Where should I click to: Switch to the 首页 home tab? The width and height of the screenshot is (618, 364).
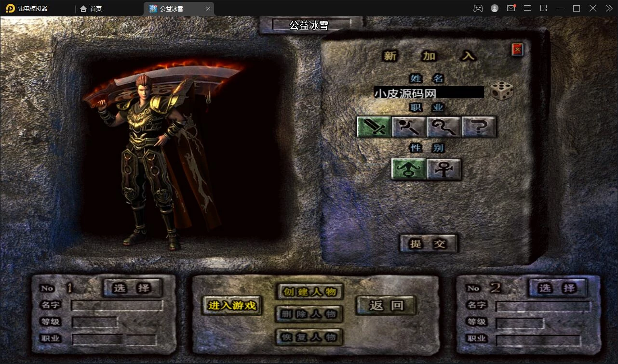click(x=91, y=9)
